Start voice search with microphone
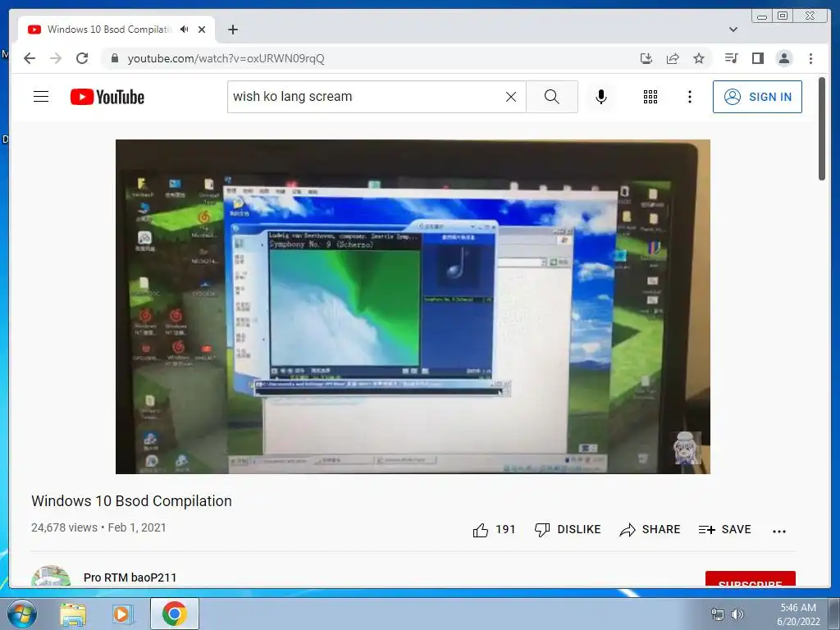Screen dimensions: 840x630 pos(601,97)
